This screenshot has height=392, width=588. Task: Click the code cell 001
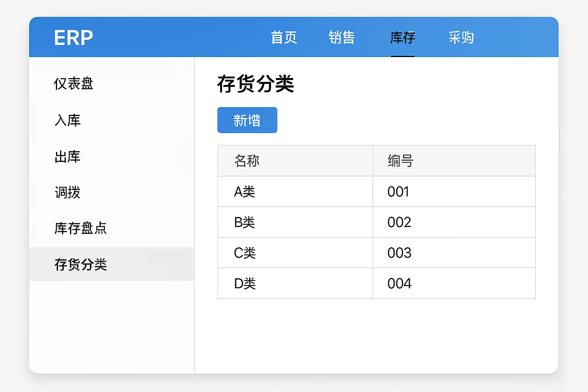398,191
